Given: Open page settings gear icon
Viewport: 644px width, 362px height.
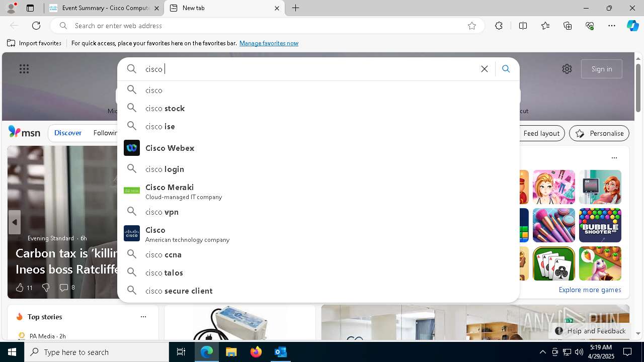Looking at the screenshot, I should point(567,69).
